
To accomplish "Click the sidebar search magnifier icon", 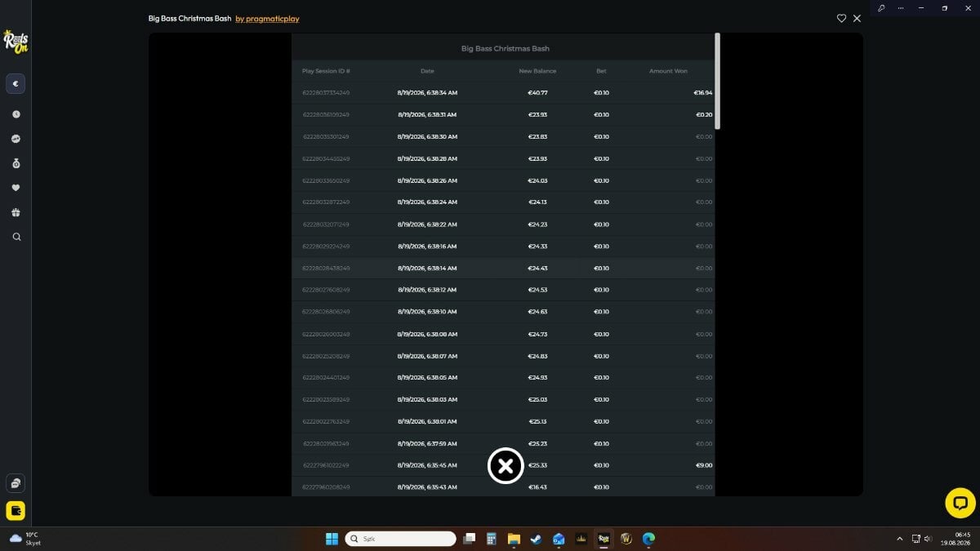I will pos(16,237).
